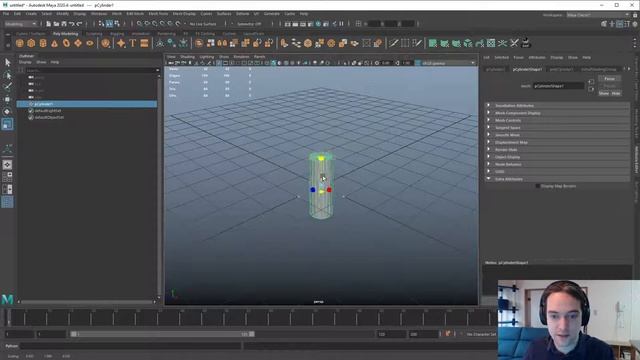Click the Show button in Attribute Editor
Viewport: 640px width, 360px height.
coord(604,93)
